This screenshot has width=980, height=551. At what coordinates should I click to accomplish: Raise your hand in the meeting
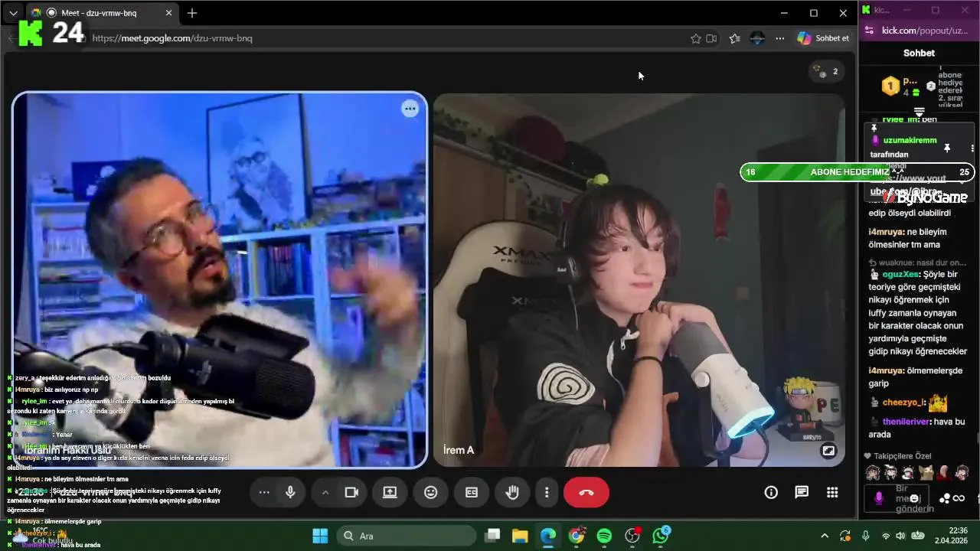point(512,492)
